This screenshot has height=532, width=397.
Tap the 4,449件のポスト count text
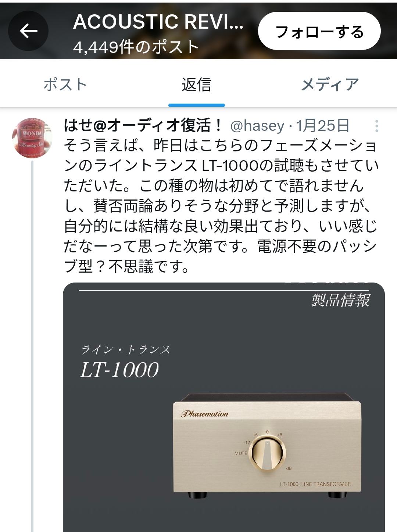[x=136, y=47]
